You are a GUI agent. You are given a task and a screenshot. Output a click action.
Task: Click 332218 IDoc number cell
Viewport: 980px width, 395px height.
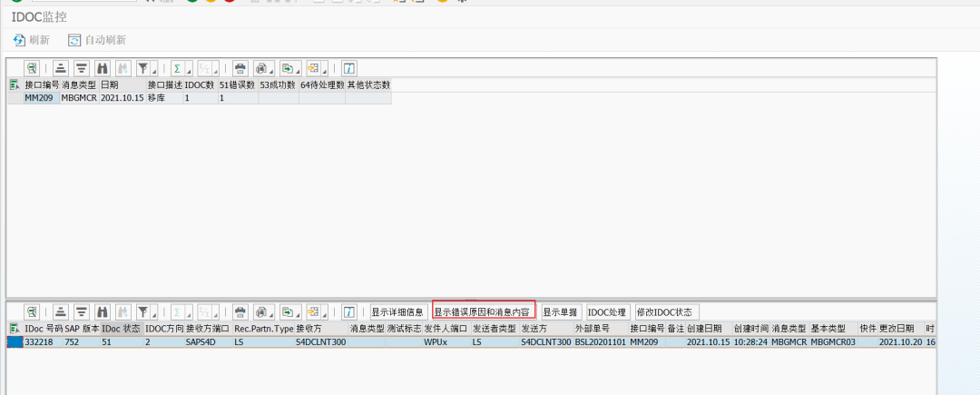[x=44, y=341]
